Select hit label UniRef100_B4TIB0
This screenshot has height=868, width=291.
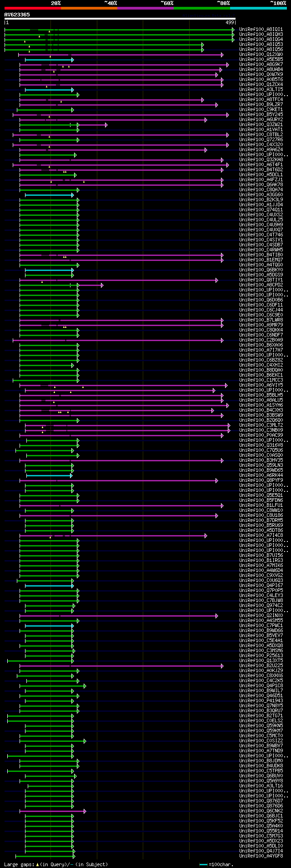tap(261, 255)
